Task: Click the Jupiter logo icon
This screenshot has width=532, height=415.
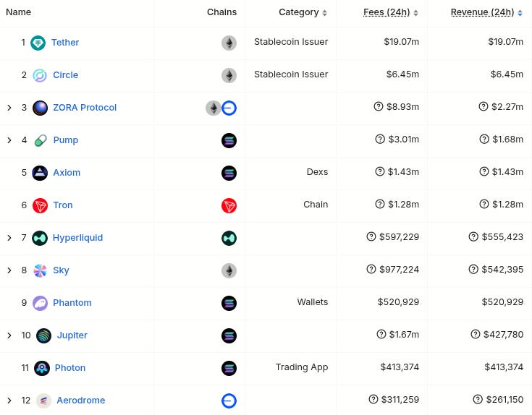Action: click(x=43, y=335)
